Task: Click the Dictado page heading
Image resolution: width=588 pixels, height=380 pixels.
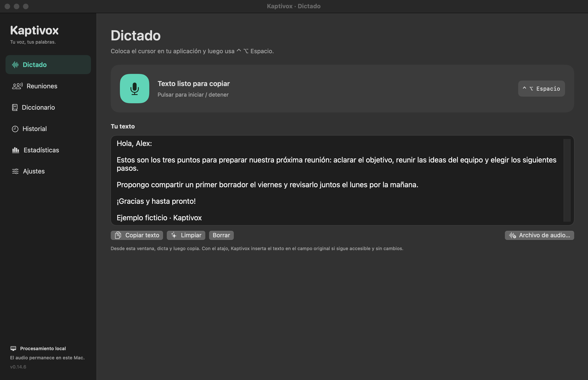Action: (x=136, y=35)
